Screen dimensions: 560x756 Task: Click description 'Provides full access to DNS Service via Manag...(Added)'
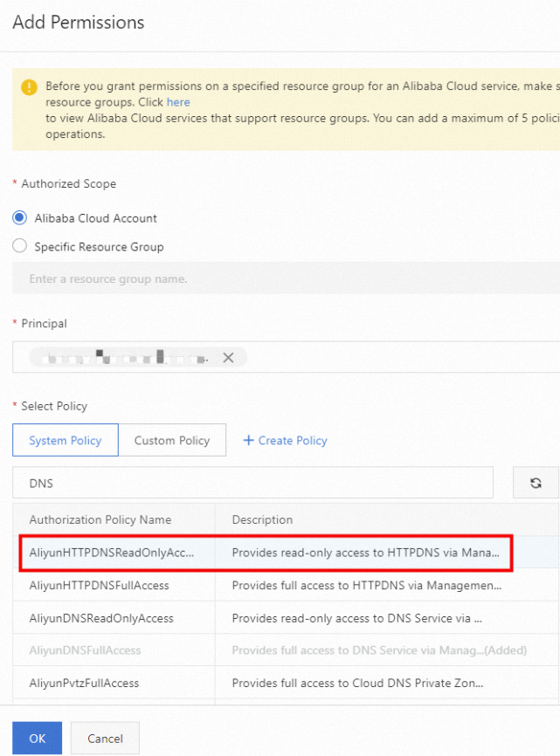click(x=379, y=650)
